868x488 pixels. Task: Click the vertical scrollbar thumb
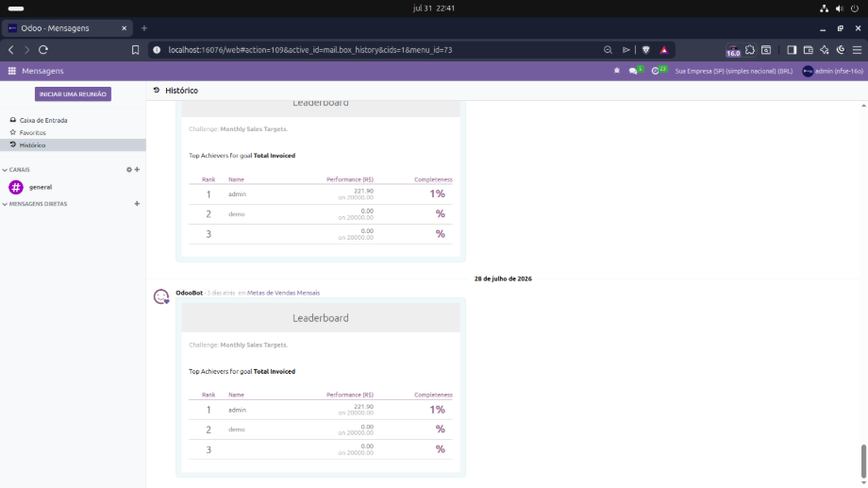click(x=863, y=461)
